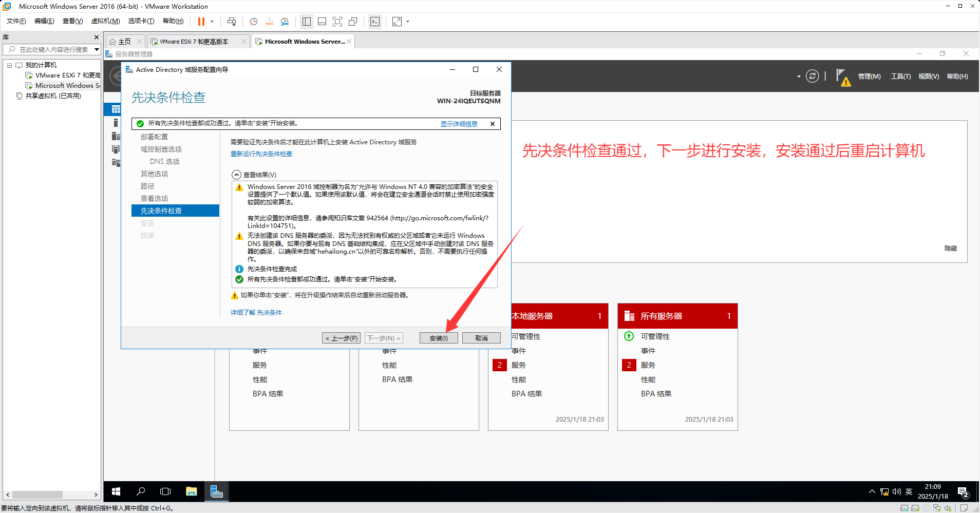Click send Ctrl+Alt+Del toolbar icon
This screenshot has width=980, height=513.
232,22
